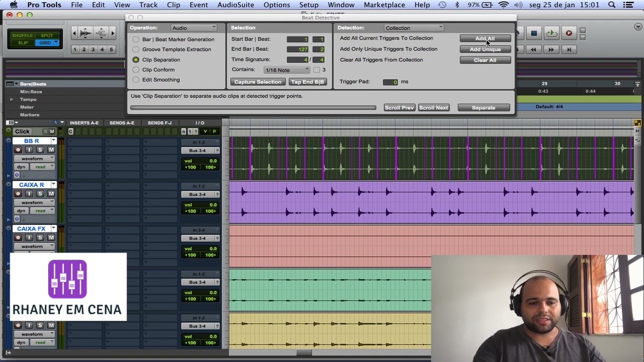
Task: Enable SLIP edit mode
Action: pos(23,43)
